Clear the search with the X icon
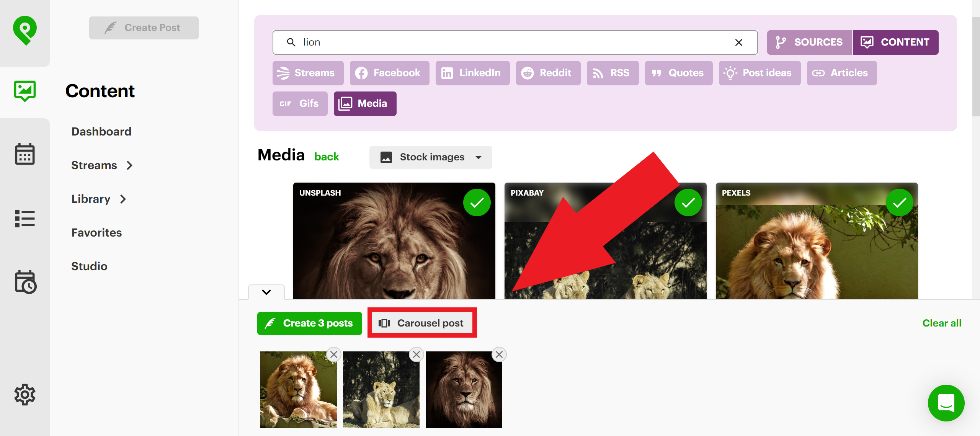 coord(738,42)
